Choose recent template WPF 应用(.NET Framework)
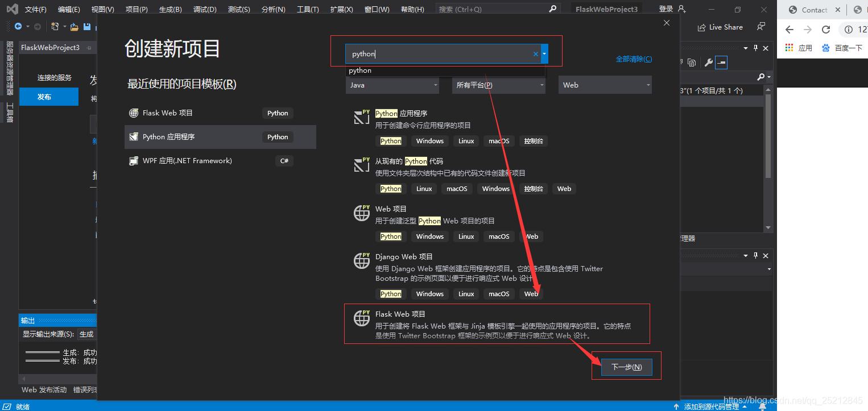868x411 pixels. [x=220, y=161]
